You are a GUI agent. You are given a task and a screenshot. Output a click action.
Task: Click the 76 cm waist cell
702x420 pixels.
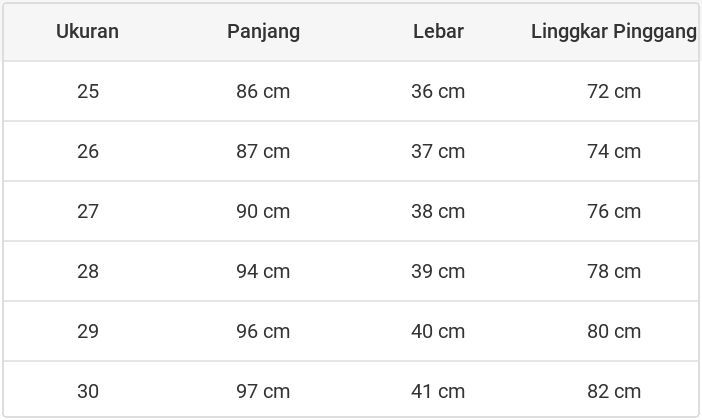614,211
